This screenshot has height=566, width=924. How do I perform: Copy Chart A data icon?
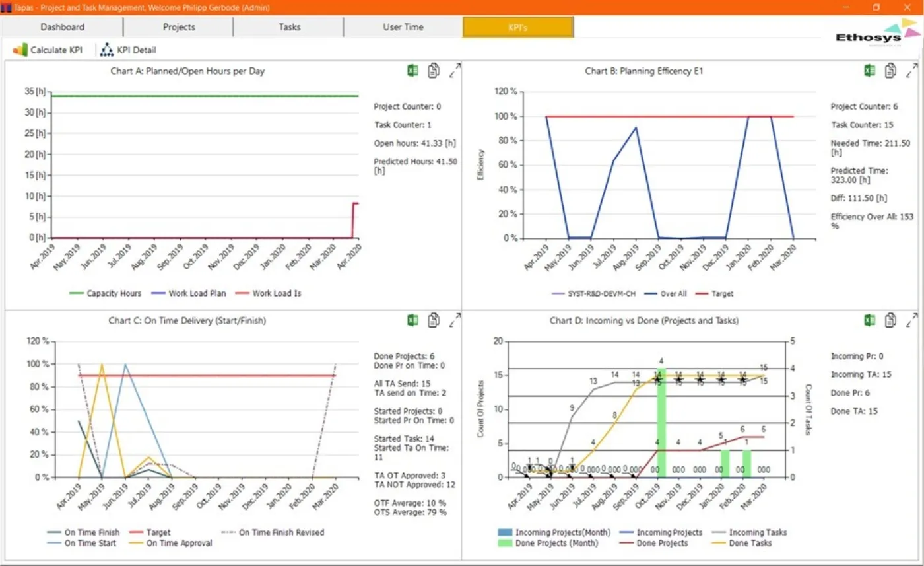[x=434, y=71]
